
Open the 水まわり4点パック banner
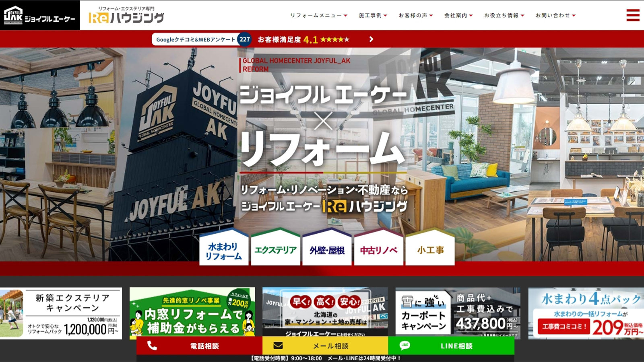[x=586, y=313]
